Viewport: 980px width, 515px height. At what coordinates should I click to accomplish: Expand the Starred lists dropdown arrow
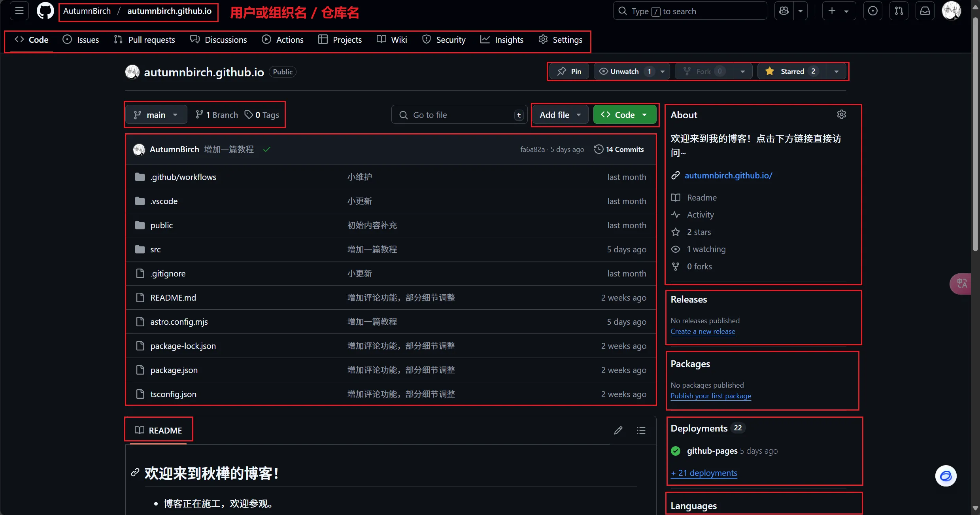pyautogui.click(x=836, y=72)
